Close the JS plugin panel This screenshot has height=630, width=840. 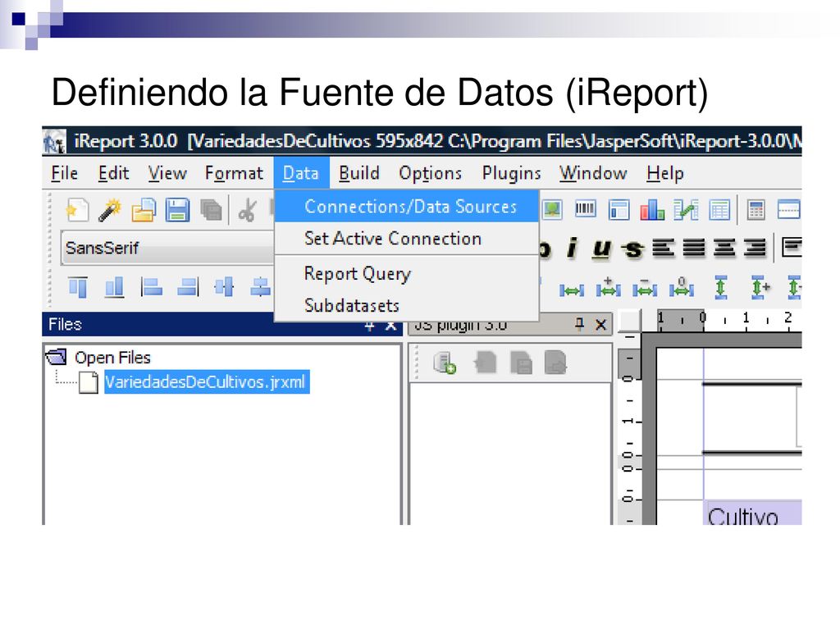[601, 324]
